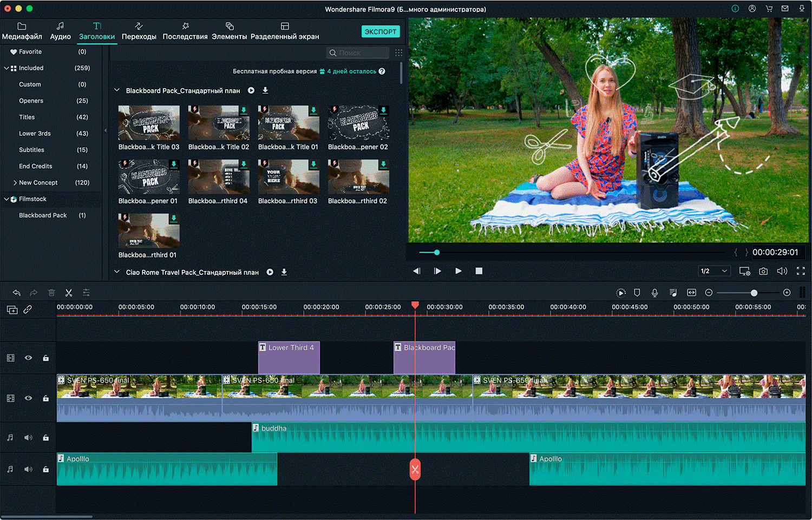The image size is (812, 520).
Task: Lock the Apolllo audio track
Action: (46, 469)
